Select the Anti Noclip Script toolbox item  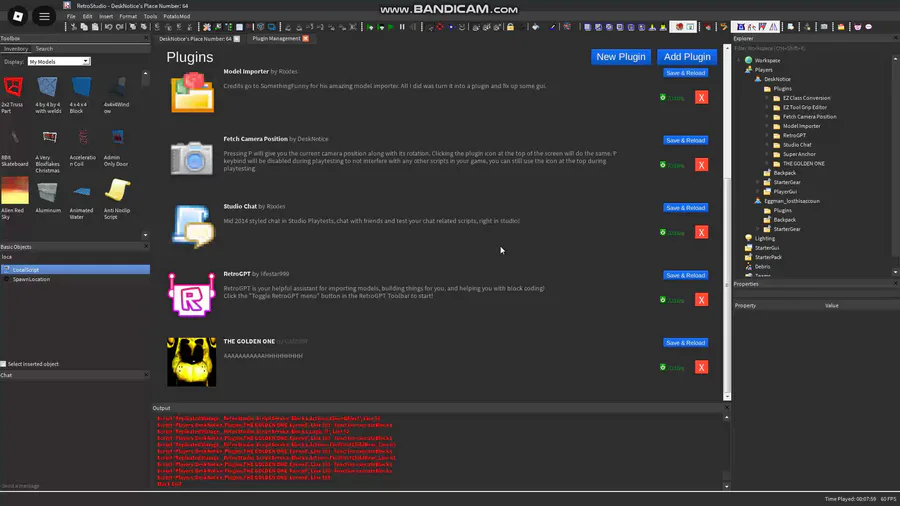coord(117,198)
